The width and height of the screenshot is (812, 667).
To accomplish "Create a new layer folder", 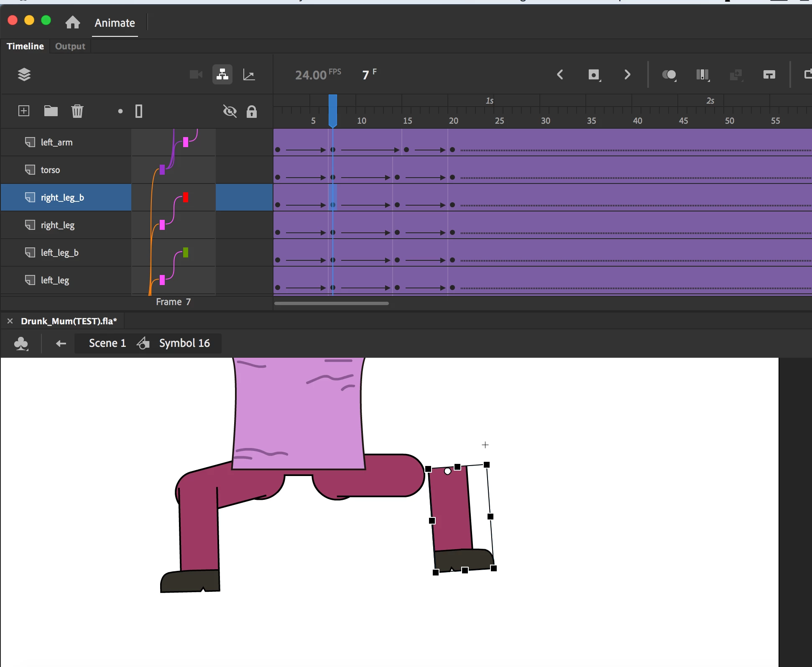I will click(51, 111).
